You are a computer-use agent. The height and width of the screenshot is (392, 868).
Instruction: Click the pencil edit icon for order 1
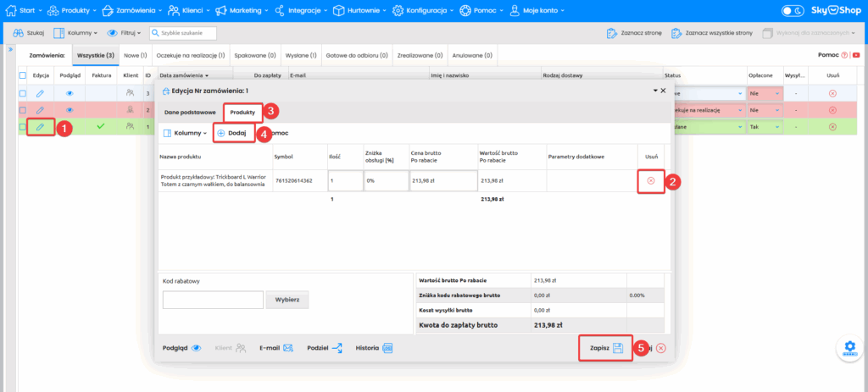coord(39,127)
